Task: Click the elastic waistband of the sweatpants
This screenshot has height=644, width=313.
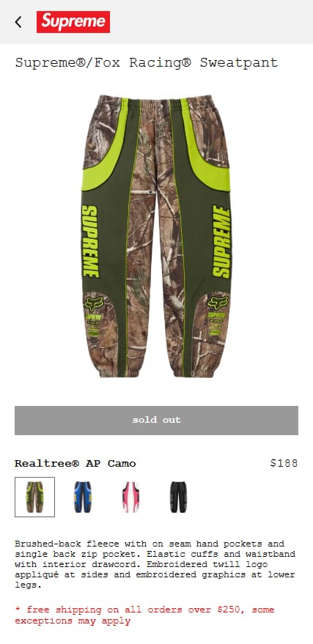Action: 155,102
